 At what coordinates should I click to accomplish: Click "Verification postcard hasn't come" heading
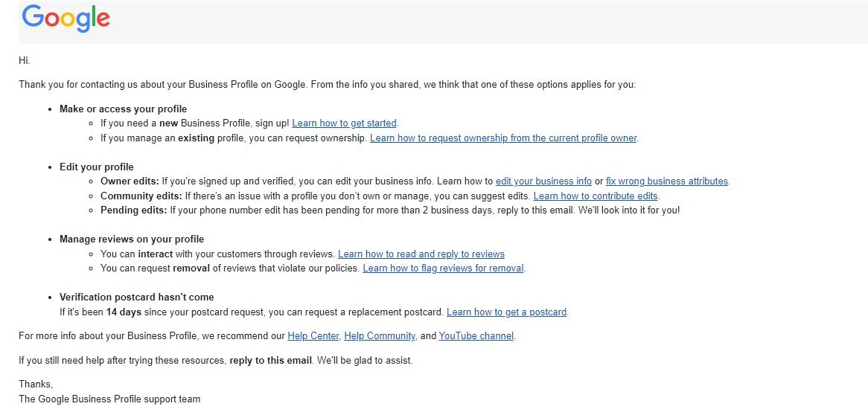pos(137,297)
